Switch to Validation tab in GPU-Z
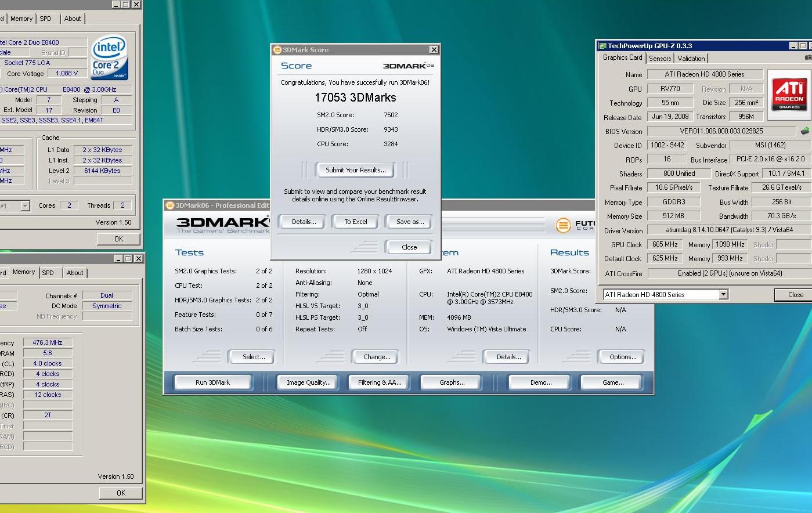Screen dimensions: 812x513 (x=691, y=59)
